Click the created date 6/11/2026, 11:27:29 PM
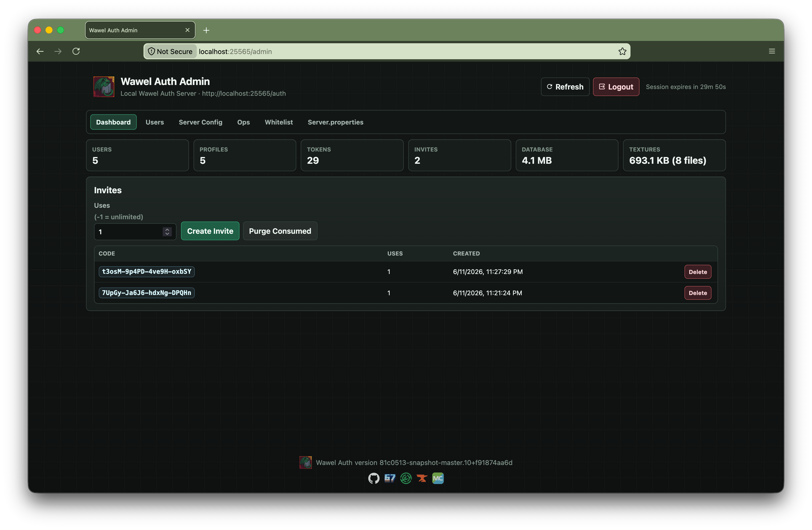 [487, 272]
